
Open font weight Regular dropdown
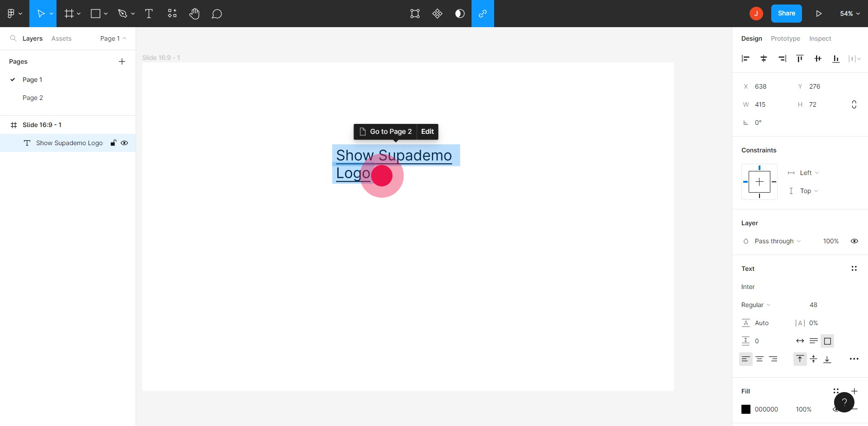(x=756, y=305)
